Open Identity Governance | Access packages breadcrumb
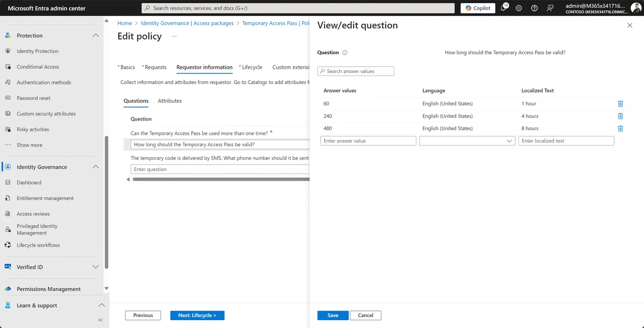The height and width of the screenshot is (328, 644). tap(187, 23)
